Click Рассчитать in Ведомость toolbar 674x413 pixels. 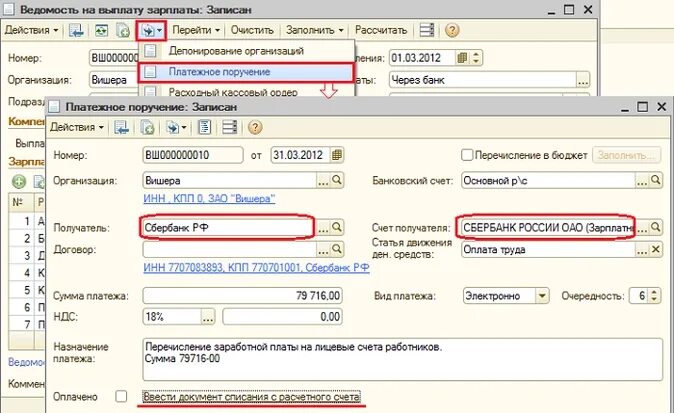(x=381, y=30)
